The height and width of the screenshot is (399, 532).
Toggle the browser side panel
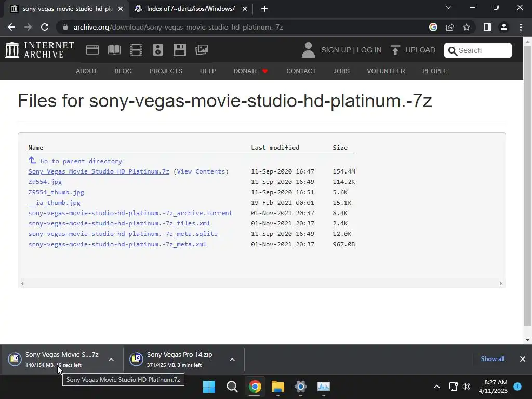487,27
